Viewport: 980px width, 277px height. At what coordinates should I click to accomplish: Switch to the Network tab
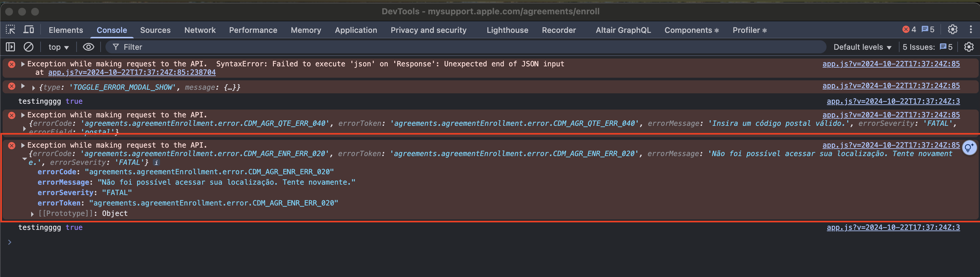[200, 30]
